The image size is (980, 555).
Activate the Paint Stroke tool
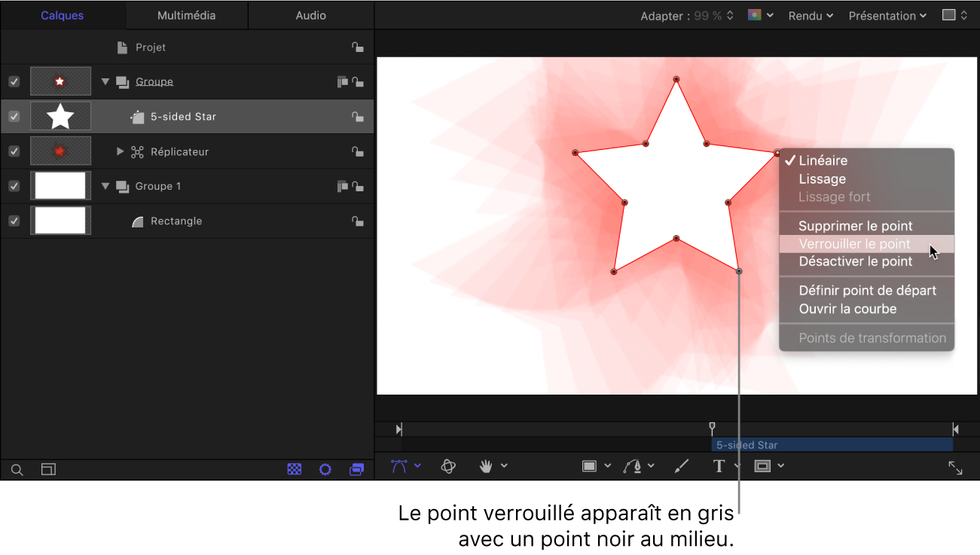[x=680, y=466]
